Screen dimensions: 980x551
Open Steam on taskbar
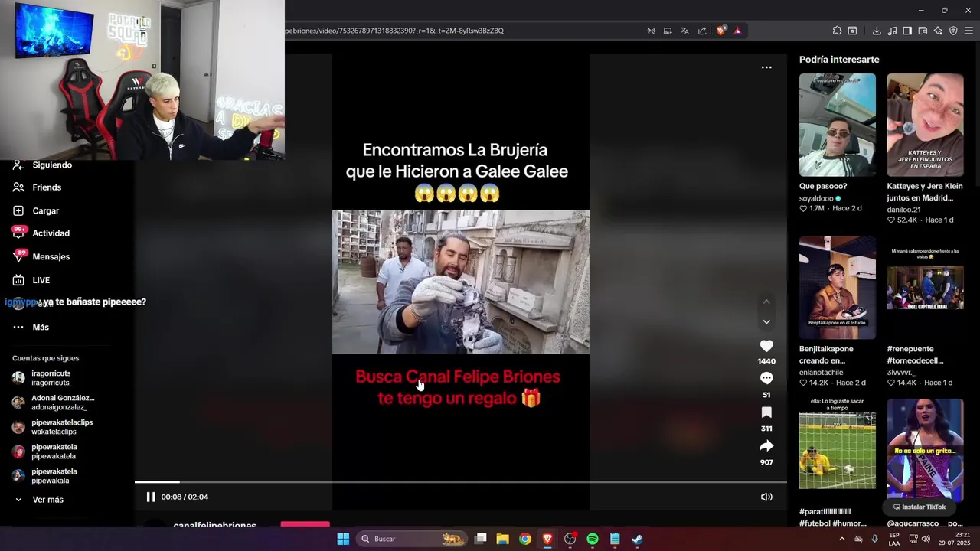(x=637, y=539)
